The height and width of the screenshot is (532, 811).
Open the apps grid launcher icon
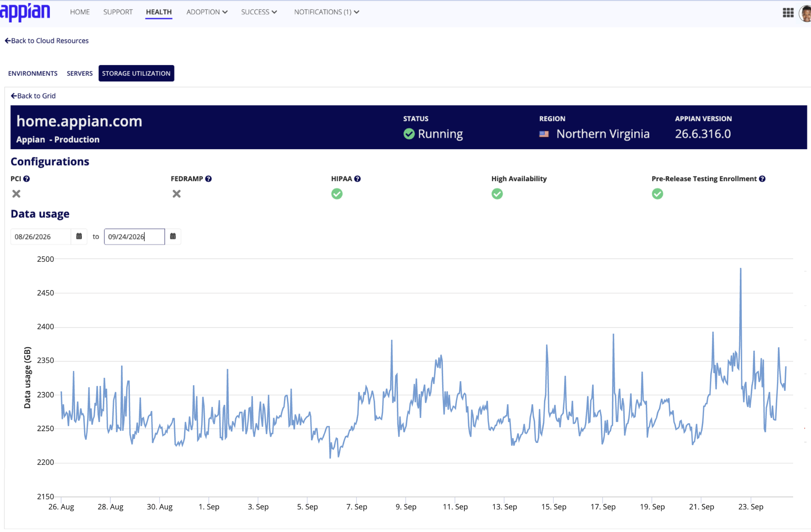788,13
